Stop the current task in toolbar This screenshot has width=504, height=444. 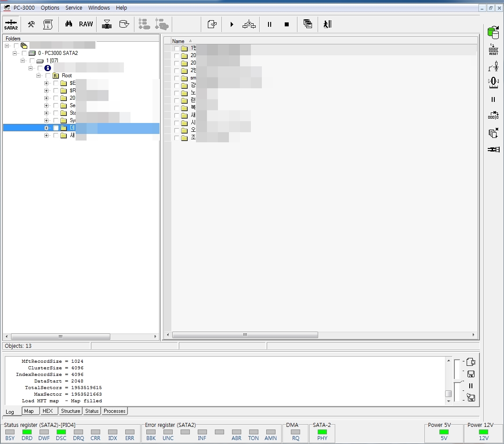click(287, 25)
